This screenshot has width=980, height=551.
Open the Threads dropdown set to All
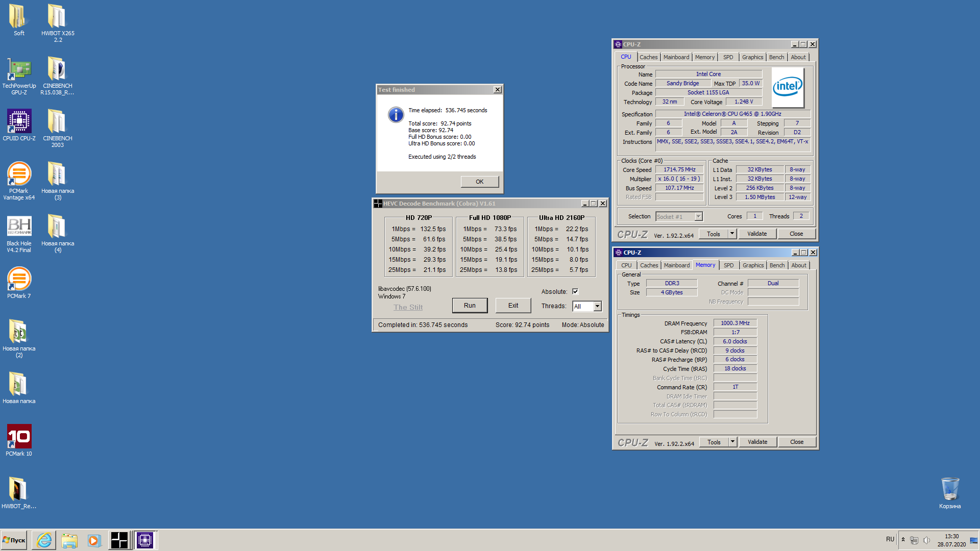(587, 306)
